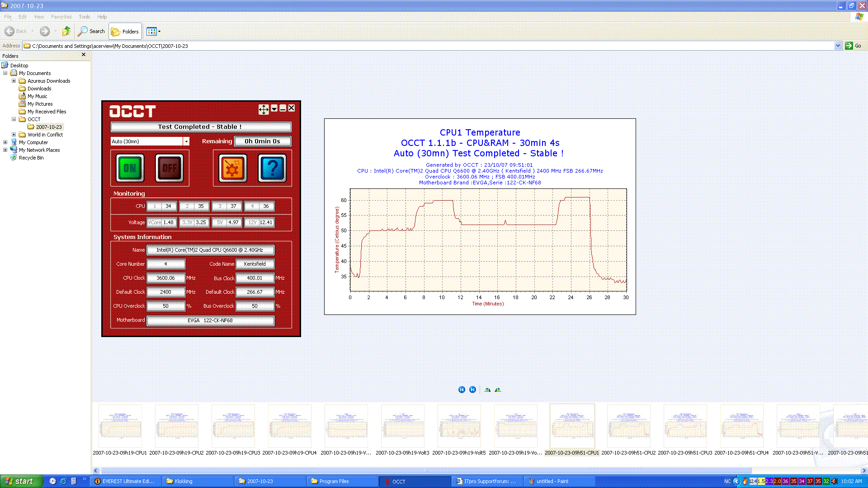Select thumbnail 2007-10-23-09h51-CPU2

pyautogui.click(x=628, y=430)
